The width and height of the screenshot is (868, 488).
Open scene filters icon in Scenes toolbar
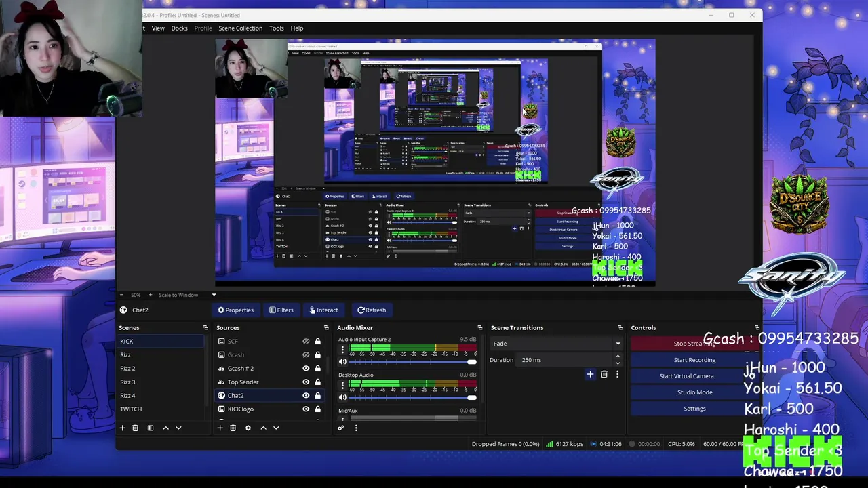151,428
